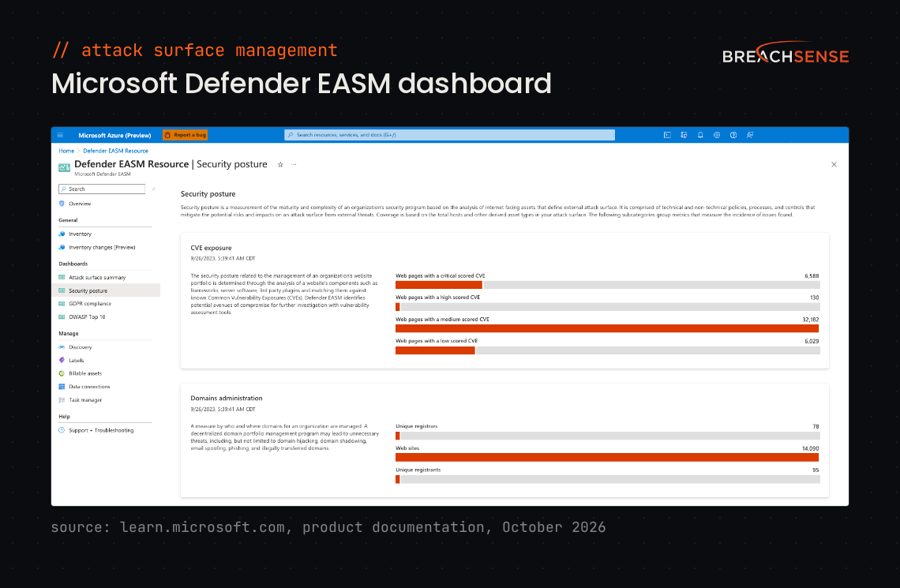This screenshot has width=900, height=588.
Task: Click the Report a bug button
Action: [185, 136]
